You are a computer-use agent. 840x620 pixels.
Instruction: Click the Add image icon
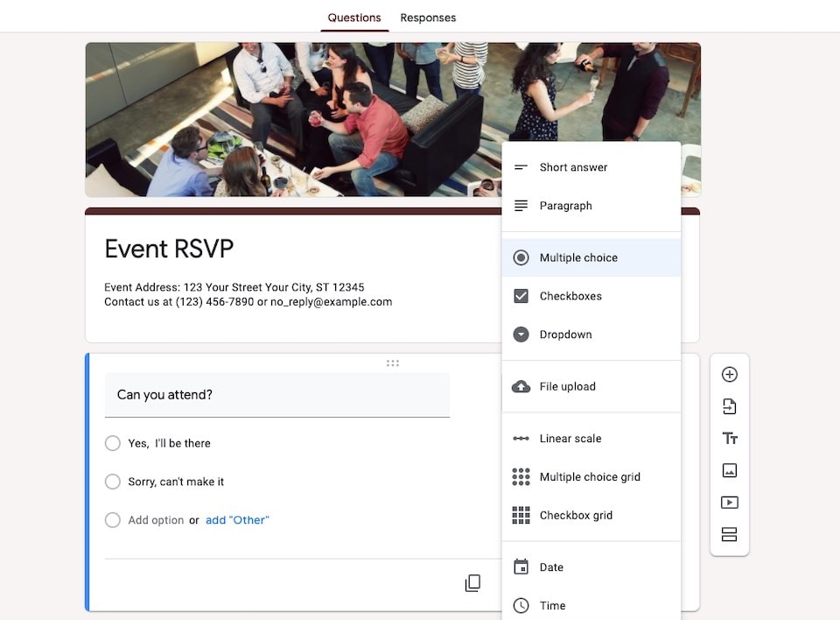tap(729, 470)
